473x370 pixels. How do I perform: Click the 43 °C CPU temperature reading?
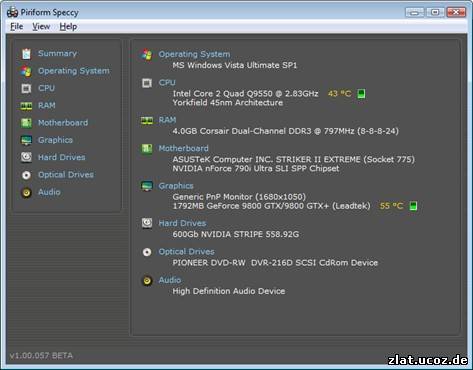(339, 94)
